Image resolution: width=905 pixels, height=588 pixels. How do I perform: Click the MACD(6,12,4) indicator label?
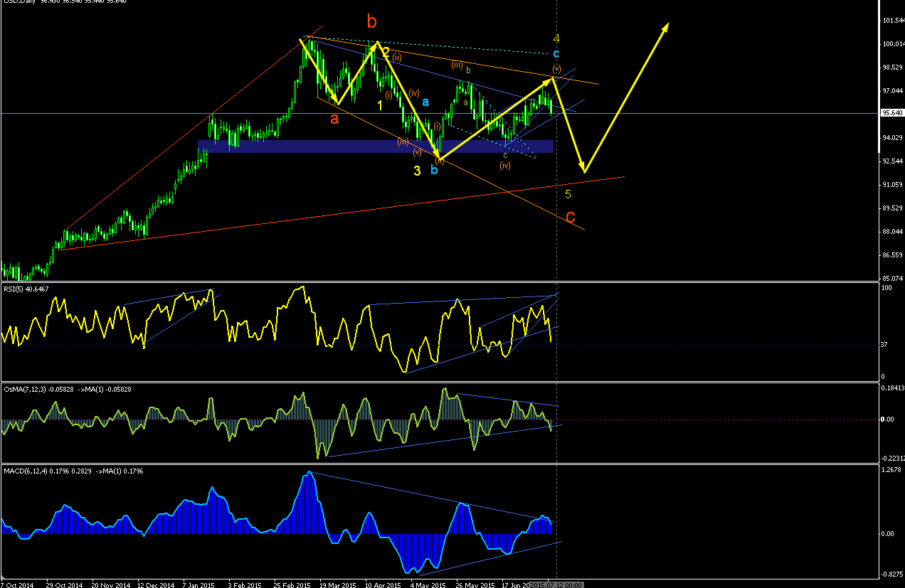point(73,471)
